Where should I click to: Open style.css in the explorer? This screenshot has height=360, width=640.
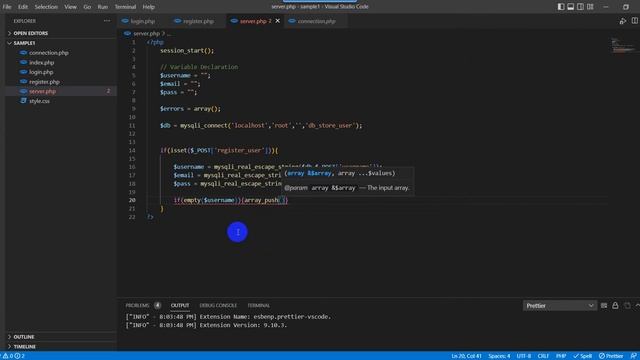61,101
